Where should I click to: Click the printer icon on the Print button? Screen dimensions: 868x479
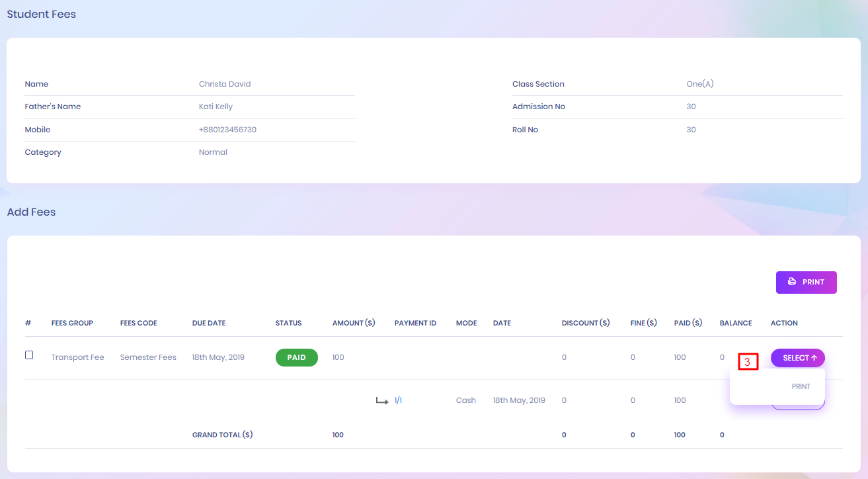tap(792, 282)
